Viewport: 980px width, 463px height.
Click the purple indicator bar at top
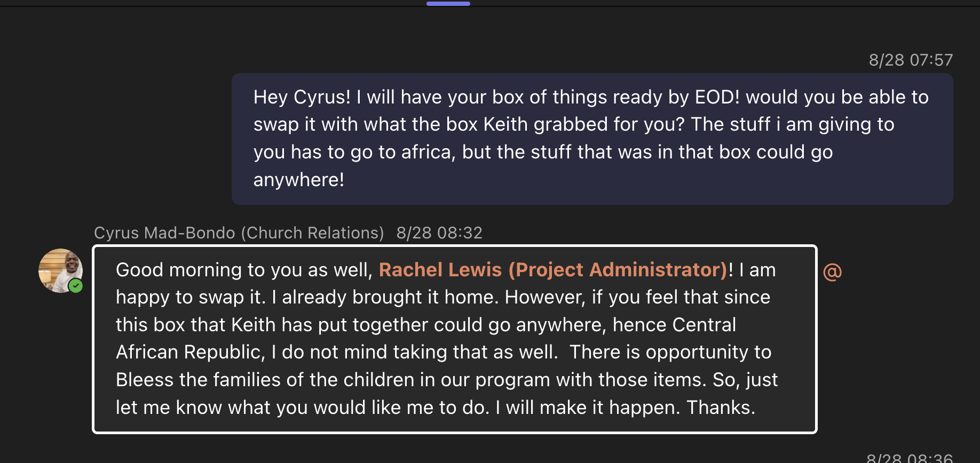point(448,4)
